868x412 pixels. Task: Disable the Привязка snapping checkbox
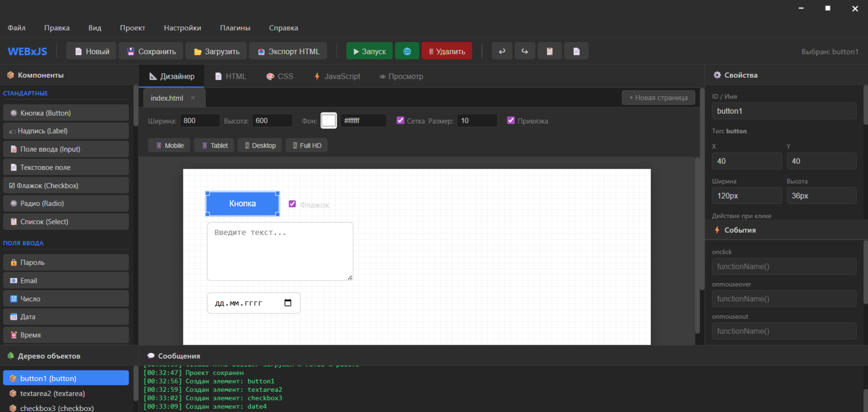[x=511, y=120]
